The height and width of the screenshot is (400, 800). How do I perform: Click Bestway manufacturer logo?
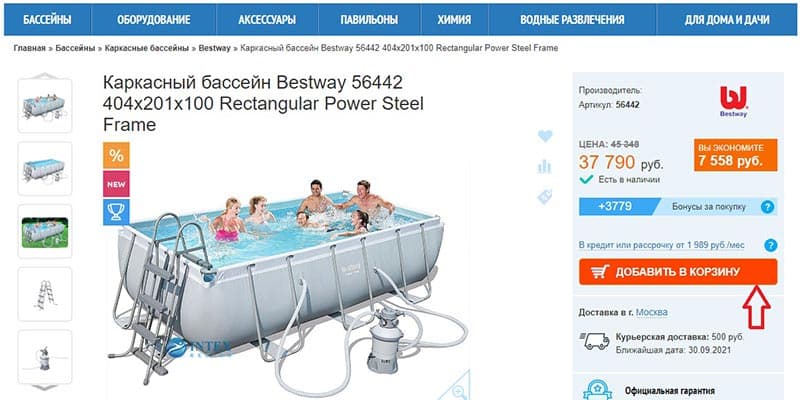coord(733,102)
